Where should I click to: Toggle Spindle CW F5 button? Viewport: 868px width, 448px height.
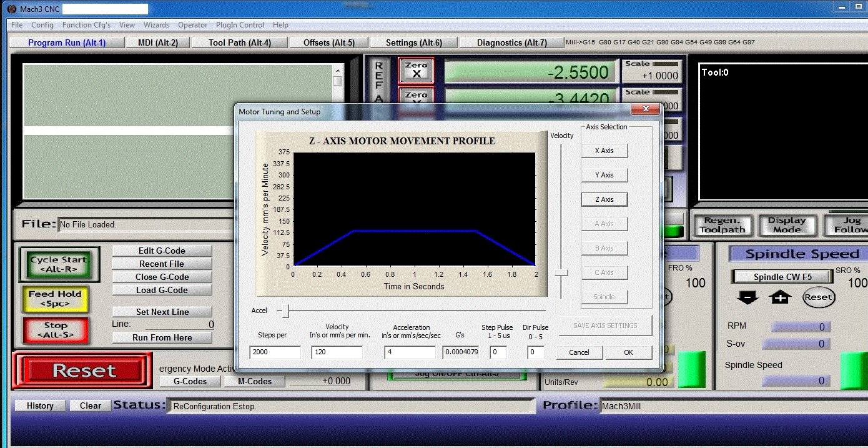[x=782, y=277]
